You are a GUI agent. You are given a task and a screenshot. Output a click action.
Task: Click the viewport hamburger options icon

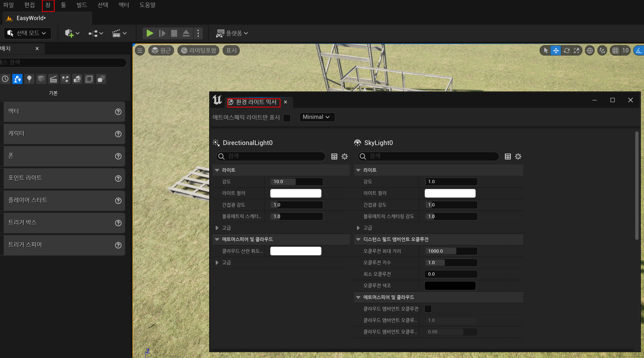pos(140,51)
